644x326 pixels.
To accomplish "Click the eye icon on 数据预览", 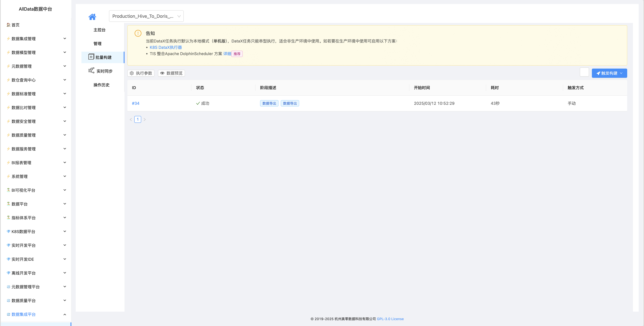I will [x=162, y=73].
